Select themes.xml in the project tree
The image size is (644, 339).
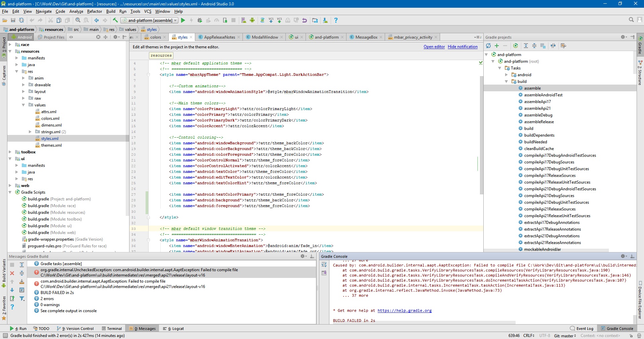click(51, 145)
